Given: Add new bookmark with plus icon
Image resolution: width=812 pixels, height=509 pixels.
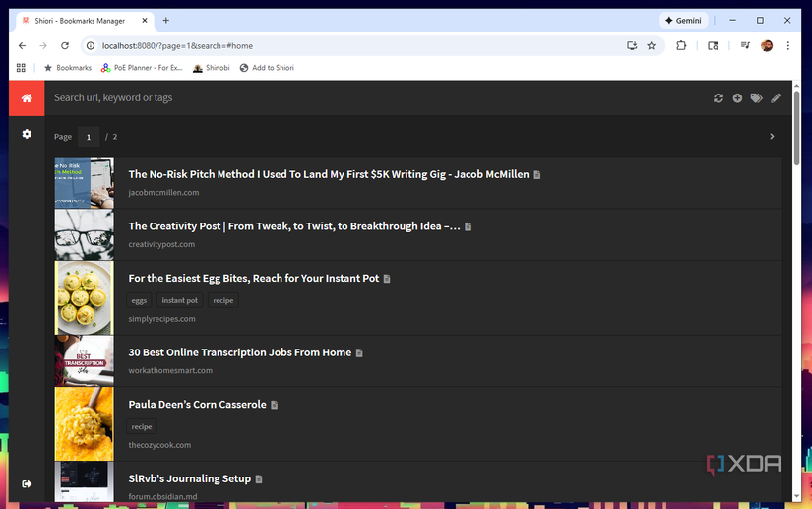Looking at the screenshot, I should point(737,97).
